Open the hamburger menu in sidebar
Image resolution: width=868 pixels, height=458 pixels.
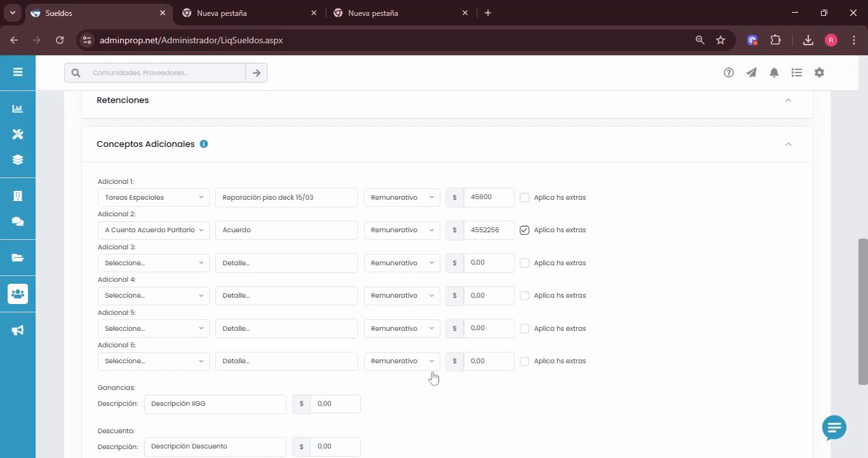(18, 72)
